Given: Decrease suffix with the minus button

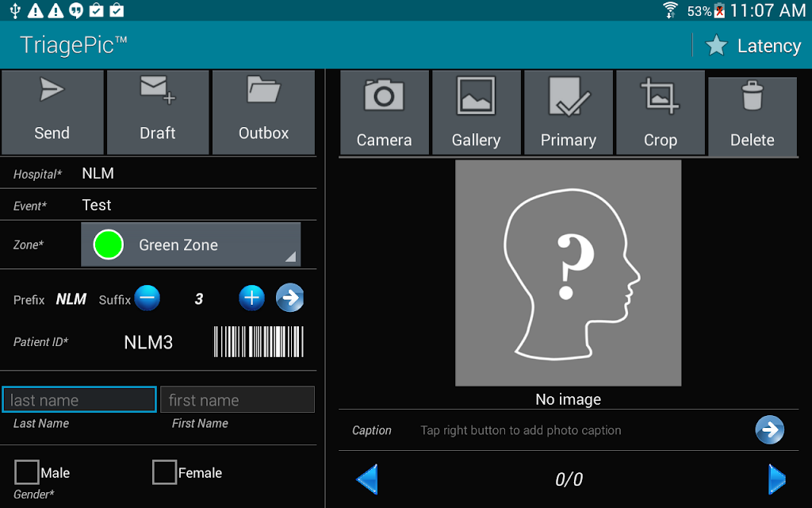Looking at the screenshot, I should click(x=147, y=298).
